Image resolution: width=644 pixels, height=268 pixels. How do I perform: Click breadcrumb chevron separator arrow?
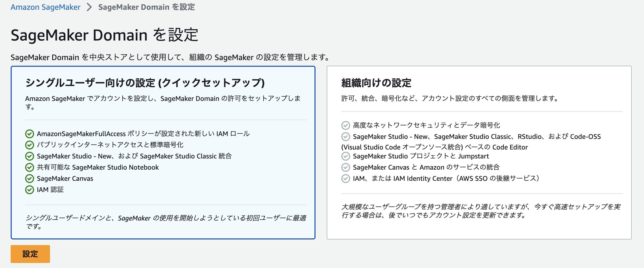point(89,7)
